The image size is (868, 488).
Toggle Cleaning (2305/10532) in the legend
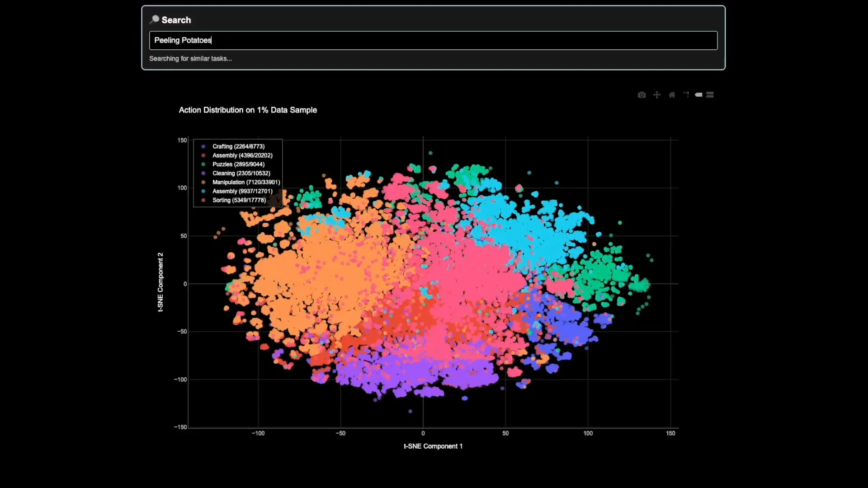coord(241,173)
